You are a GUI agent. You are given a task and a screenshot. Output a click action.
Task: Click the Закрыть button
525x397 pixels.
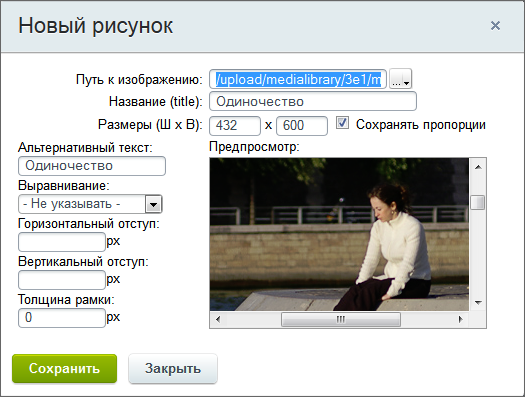tap(173, 369)
